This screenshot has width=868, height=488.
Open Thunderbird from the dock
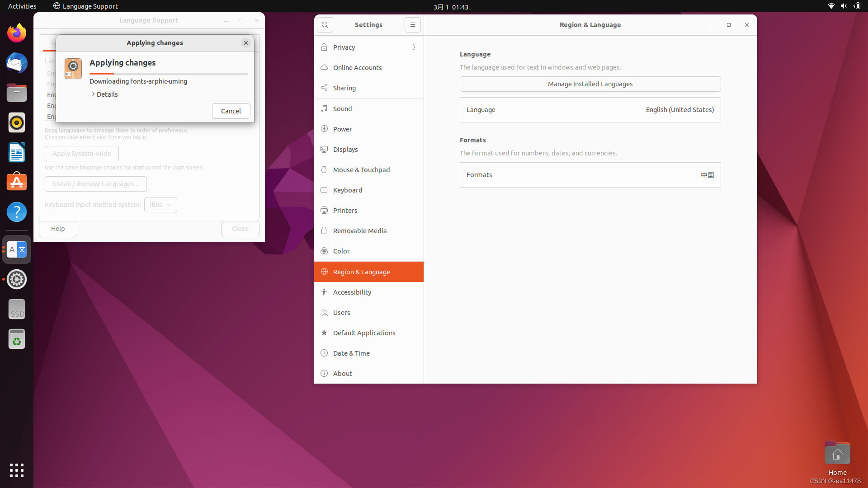coord(16,63)
